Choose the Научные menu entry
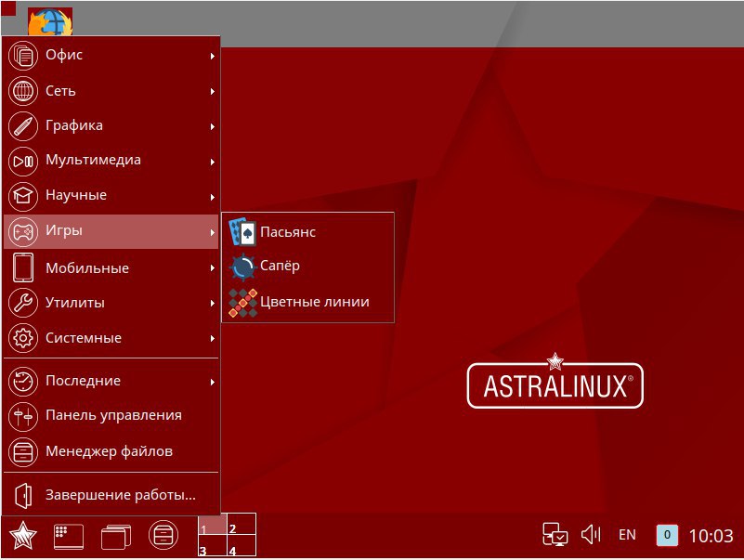Image resolution: width=744 pixels, height=560 pixels. [111, 196]
